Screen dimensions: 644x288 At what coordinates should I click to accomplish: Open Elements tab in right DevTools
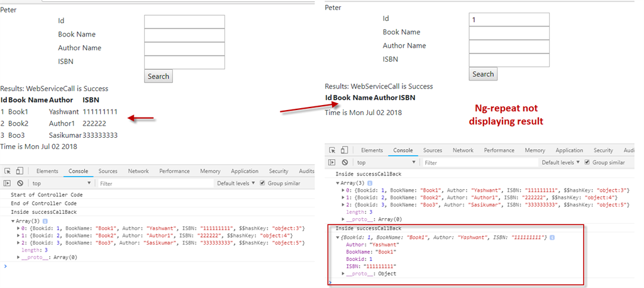(x=372, y=150)
